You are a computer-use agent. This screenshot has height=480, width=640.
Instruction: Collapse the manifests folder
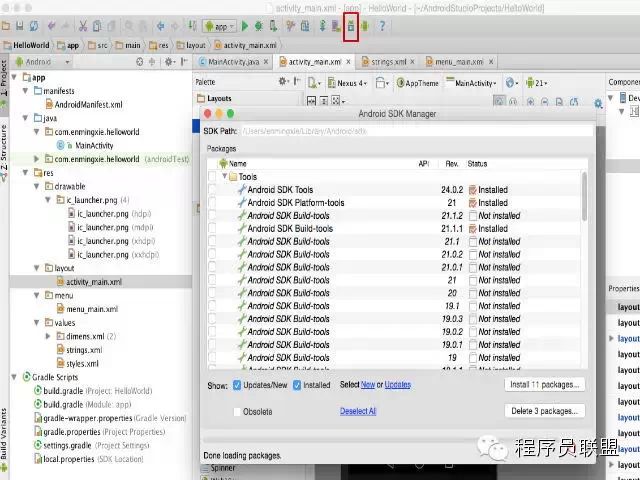[25, 91]
